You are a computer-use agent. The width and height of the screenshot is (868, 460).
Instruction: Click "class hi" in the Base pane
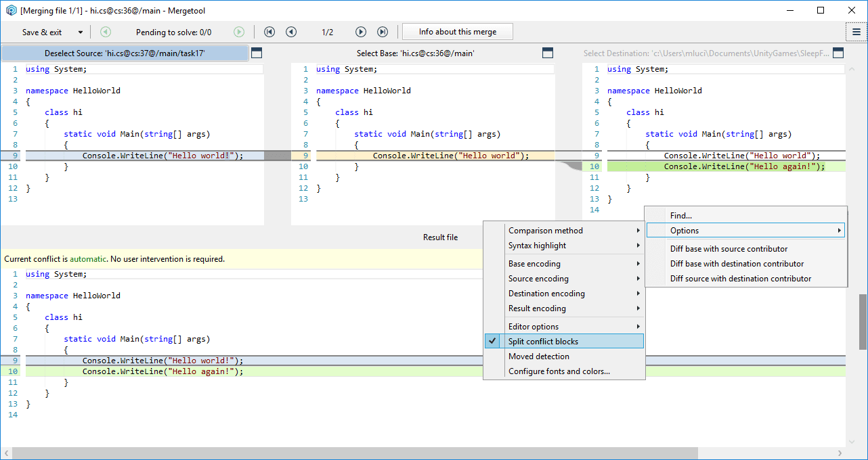(x=354, y=112)
